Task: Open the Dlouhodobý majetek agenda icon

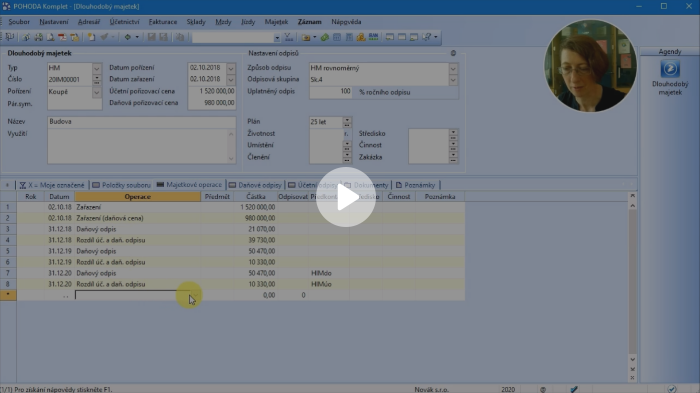Action: [670, 69]
